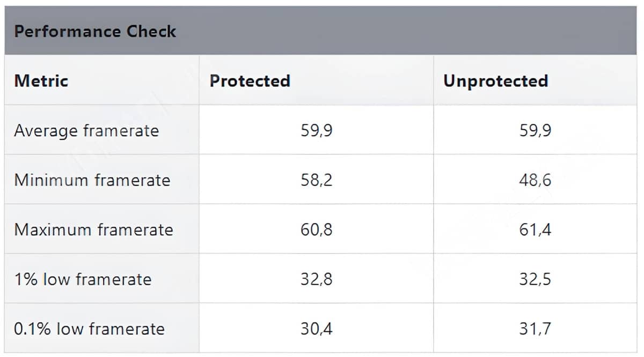The height and width of the screenshot is (357, 644).
Task: Select Protected 0.1% low value 30,4
Action: point(316,329)
